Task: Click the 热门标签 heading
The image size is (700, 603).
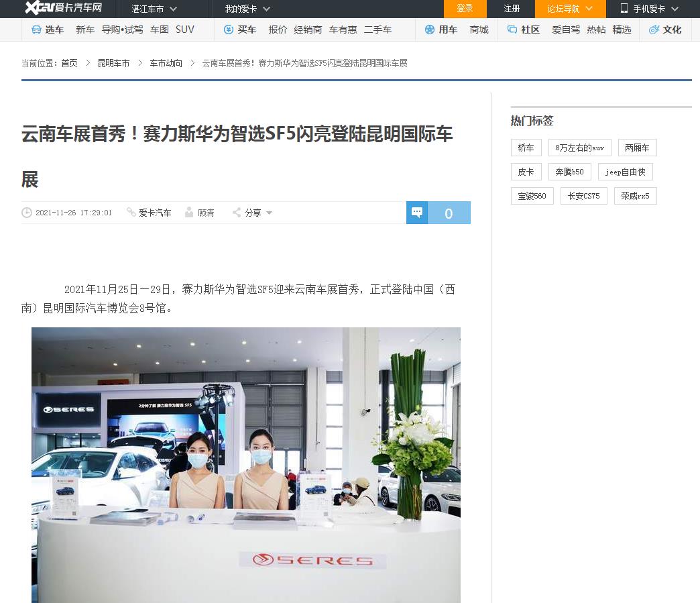Action: tap(532, 121)
